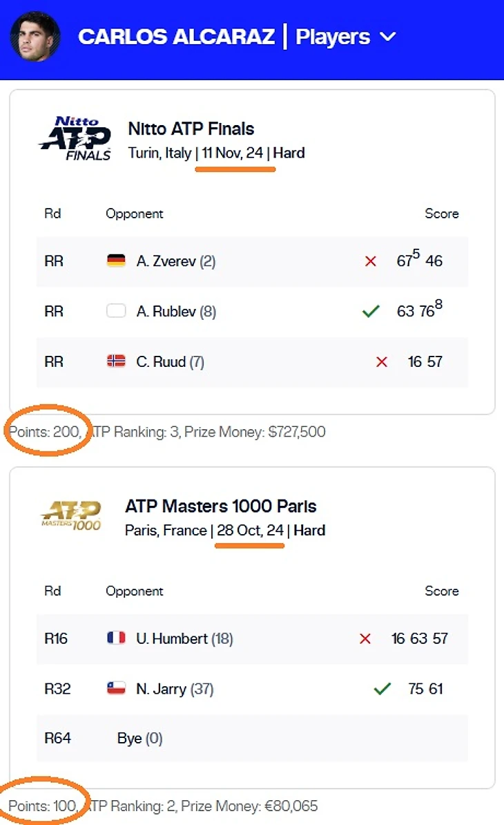Select opponent A. Zverev
This screenshot has width=504, height=825.
click(x=166, y=261)
